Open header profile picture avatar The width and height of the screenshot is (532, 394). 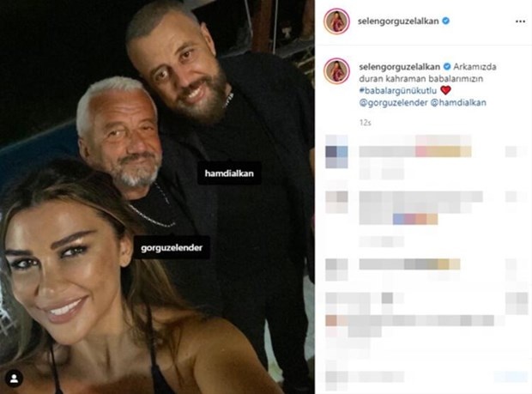click(336, 21)
